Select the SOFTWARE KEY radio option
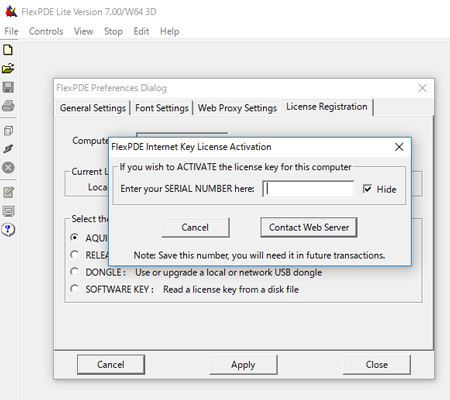The image size is (450, 400). tap(75, 289)
